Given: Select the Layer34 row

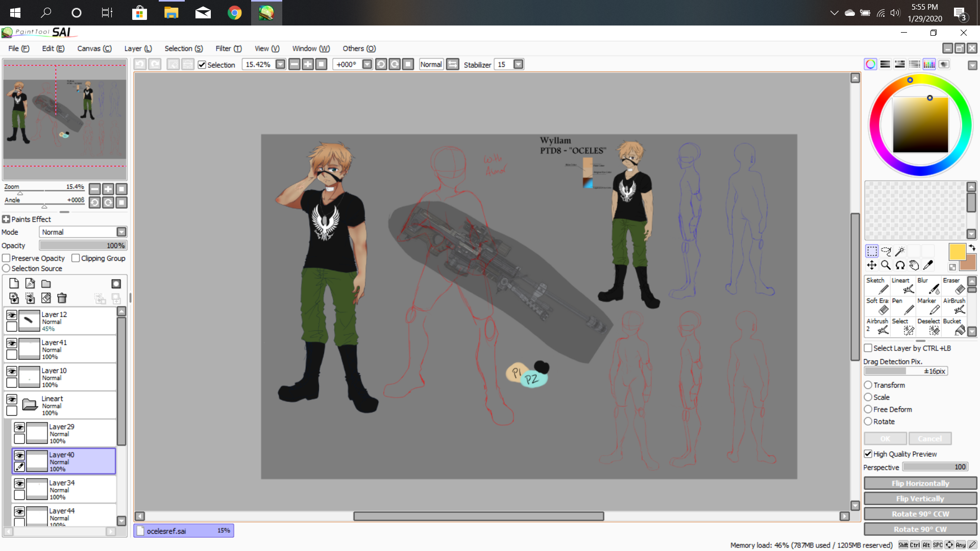Looking at the screenshot, I should click(x=64, y=489).
